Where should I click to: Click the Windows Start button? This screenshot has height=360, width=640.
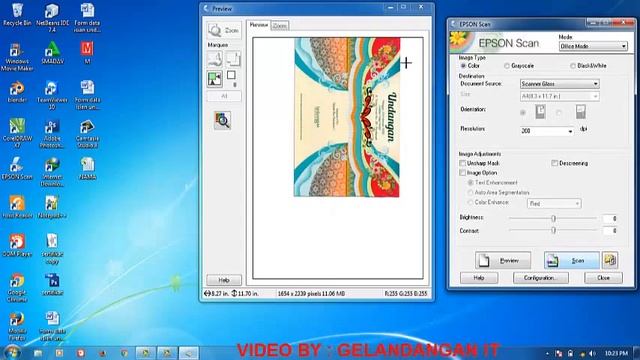pos(11,352)
